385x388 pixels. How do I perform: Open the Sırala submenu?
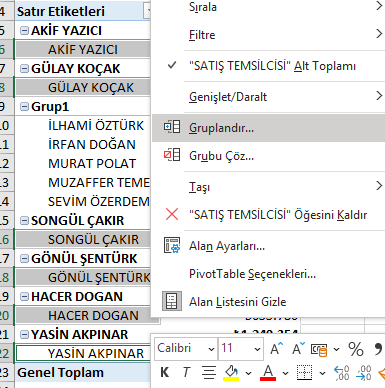[269, 7]
